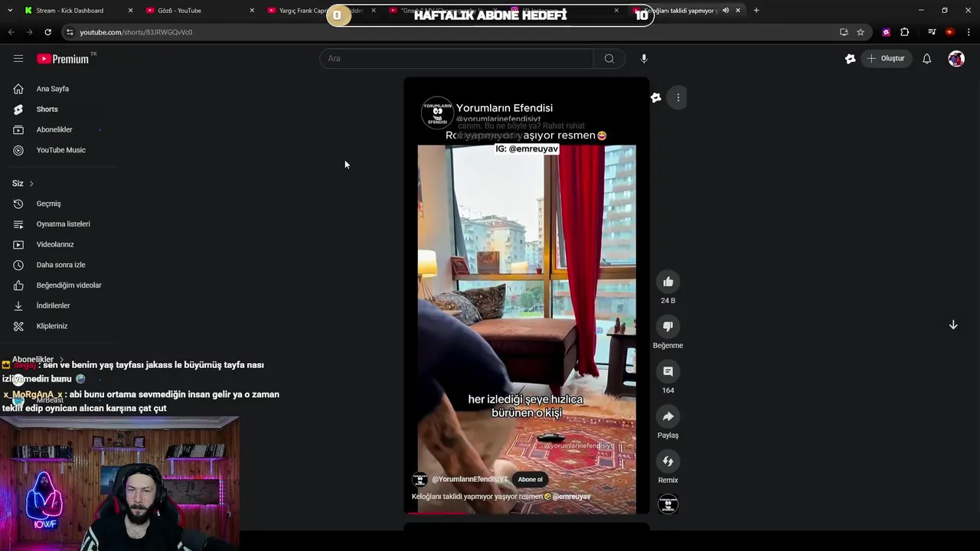Open the Extensions puzzle icon
Viewport: 980px width, 551px height.
(905, 32)
